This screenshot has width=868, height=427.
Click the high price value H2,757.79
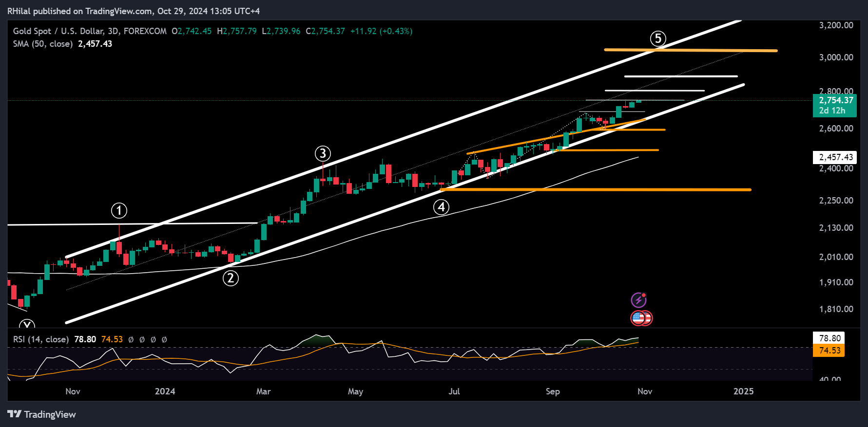(x=237, y=31)
